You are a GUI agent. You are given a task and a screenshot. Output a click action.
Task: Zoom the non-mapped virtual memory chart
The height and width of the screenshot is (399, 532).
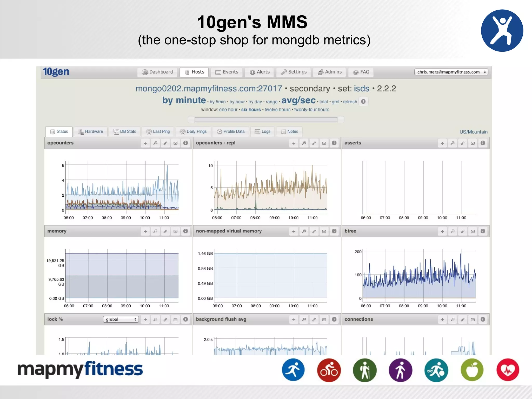pos(304,231)
